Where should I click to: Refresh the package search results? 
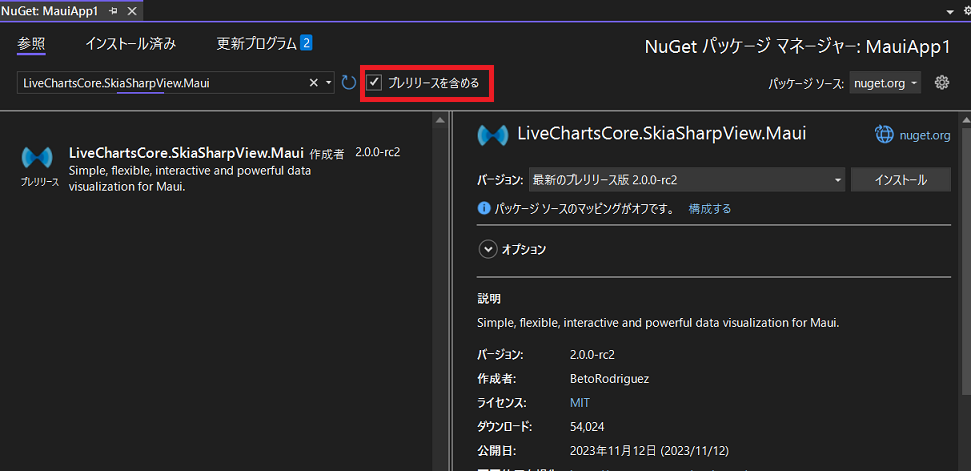pyautogui.click(x=349, y=82)
